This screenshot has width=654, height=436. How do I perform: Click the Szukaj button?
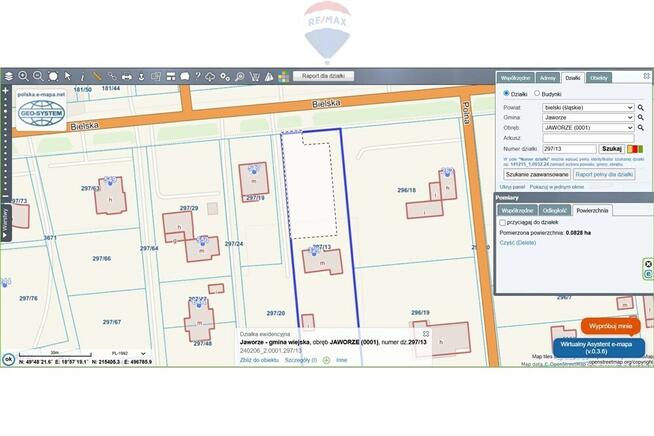[x=611, y=148]
